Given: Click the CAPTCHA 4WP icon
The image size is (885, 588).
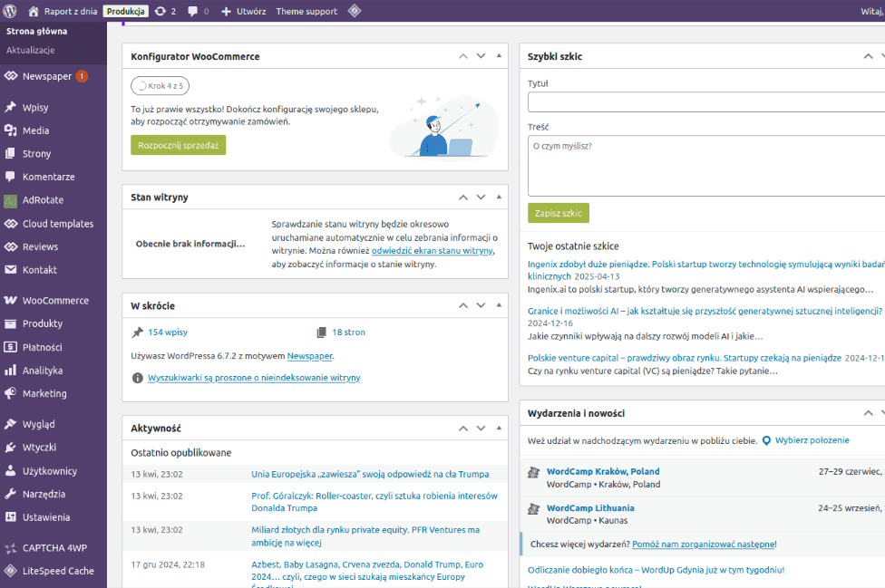Looking at the screenshot, I should [x=11, y=547].
